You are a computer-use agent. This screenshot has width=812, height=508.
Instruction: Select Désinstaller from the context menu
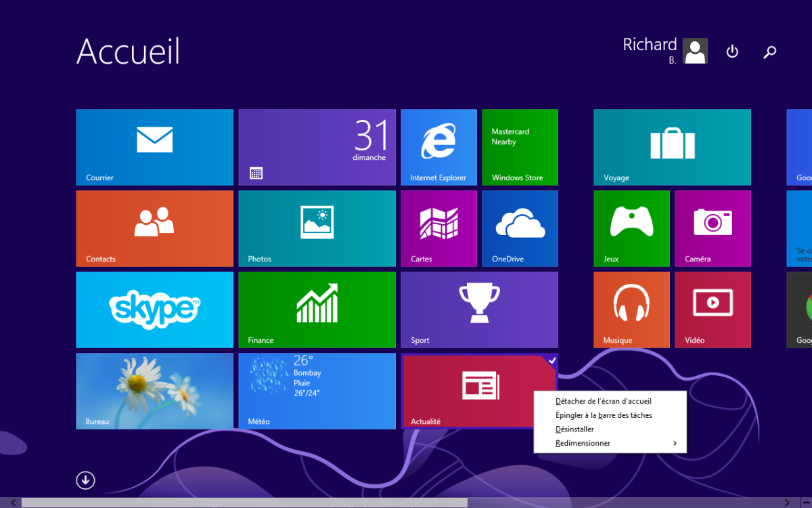(x=575, y=429)
